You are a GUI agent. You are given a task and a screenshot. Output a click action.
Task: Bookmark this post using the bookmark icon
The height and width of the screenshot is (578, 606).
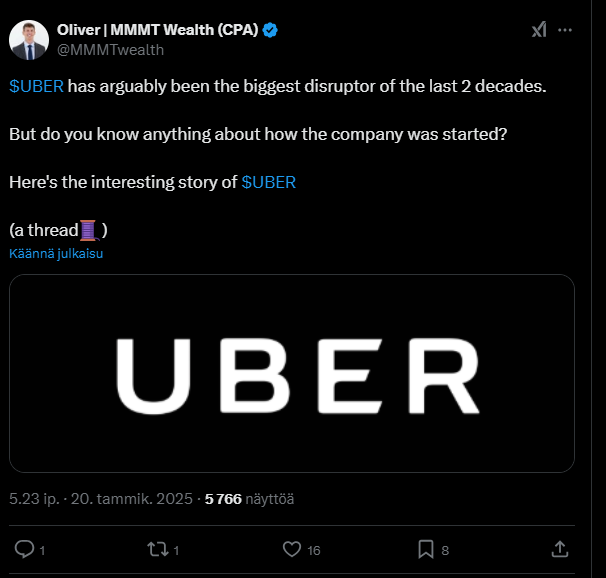tap(425, 548)
